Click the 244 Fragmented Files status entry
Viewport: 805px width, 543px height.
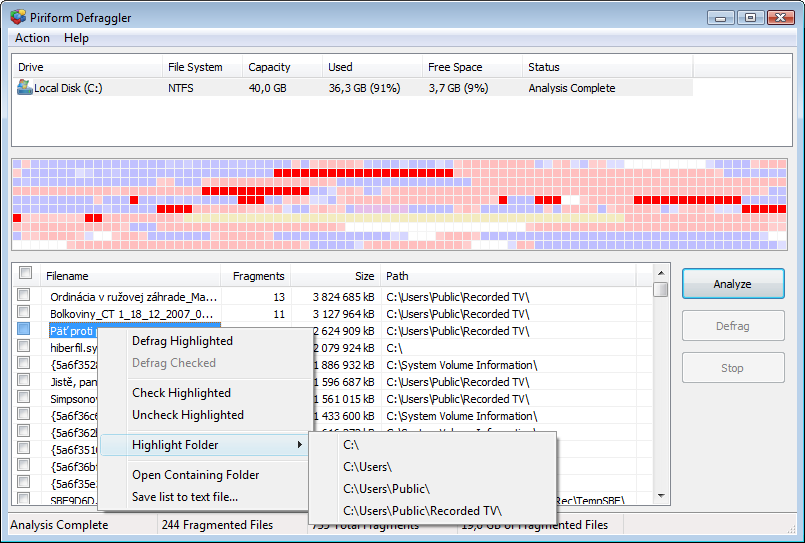tap(217, 525)
